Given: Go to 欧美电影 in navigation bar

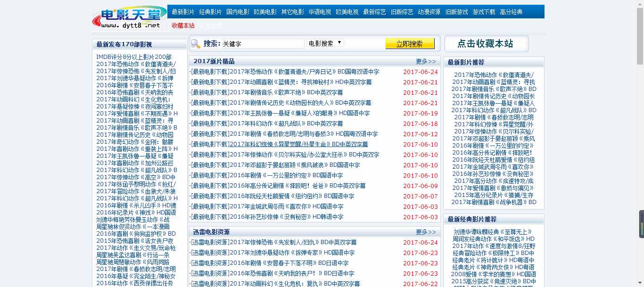Looking at the screenshot, I should coord(265,12).
